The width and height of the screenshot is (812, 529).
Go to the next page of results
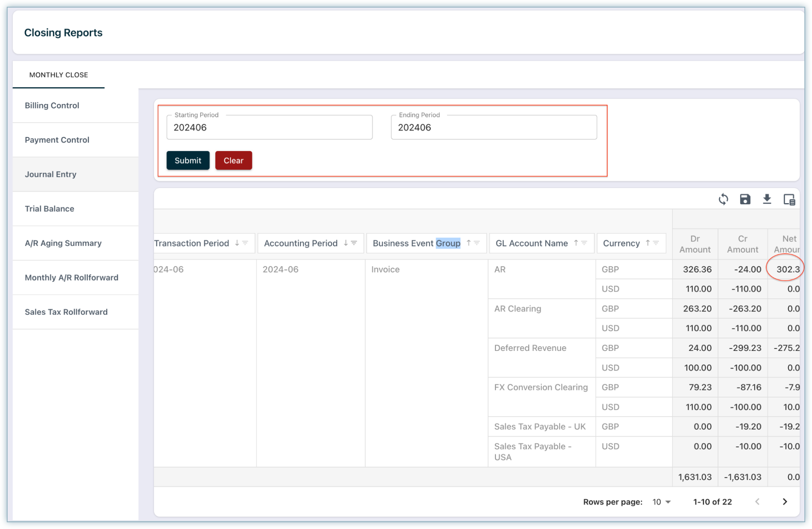click(x=784, y=502)
